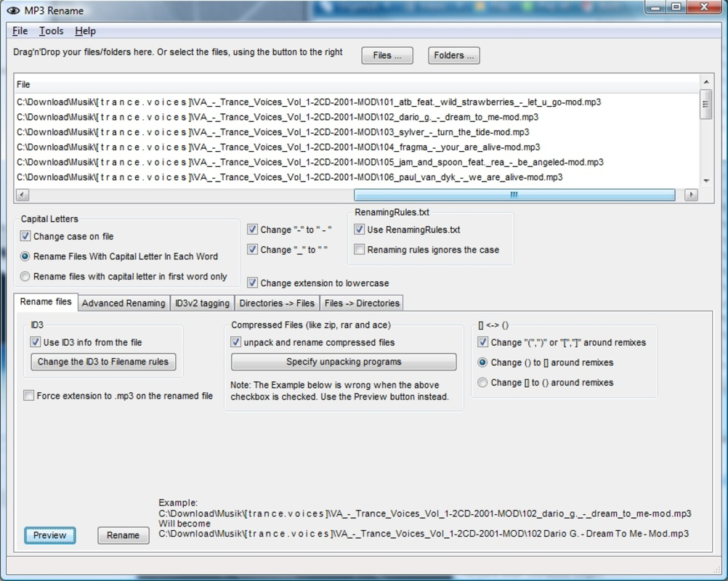The height and width of the screenshot is (581, 728).
Task: Click the Preview button
Action: click(x=49, y=535)
